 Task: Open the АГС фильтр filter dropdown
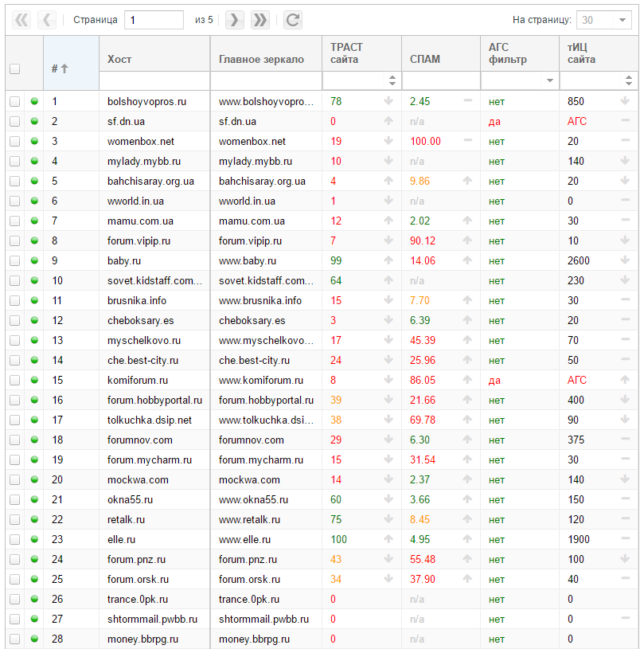(549, 80)
